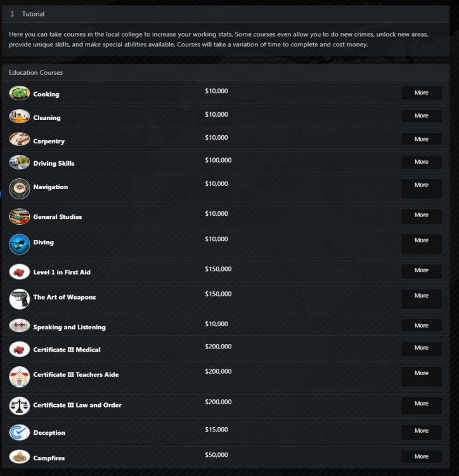Image resolution: width=459 pixels, height=476 pixels.
Task: Click the Cleaning course icon
Action: point(20,117)
